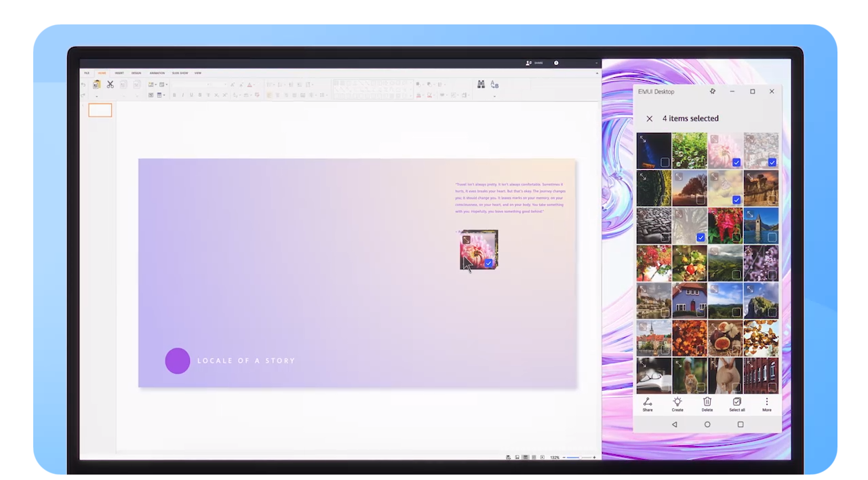The image size is (868, 480).
Task: Switch to the Insert tab
Action: [x=119, y=73]
